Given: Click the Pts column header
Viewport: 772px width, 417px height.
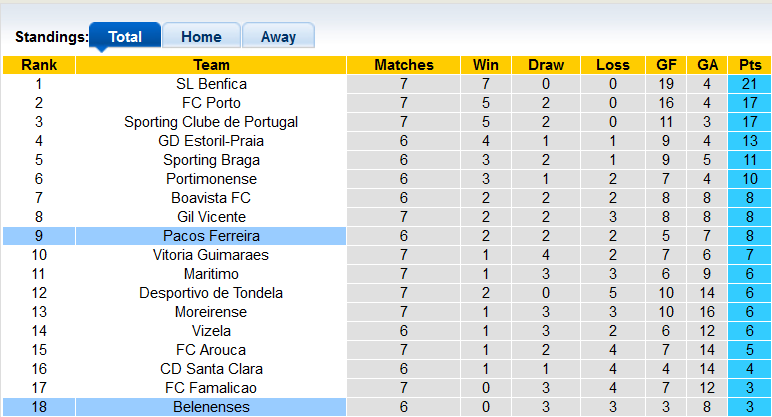Looking at the screenshot, I should [x=750, y=65].
